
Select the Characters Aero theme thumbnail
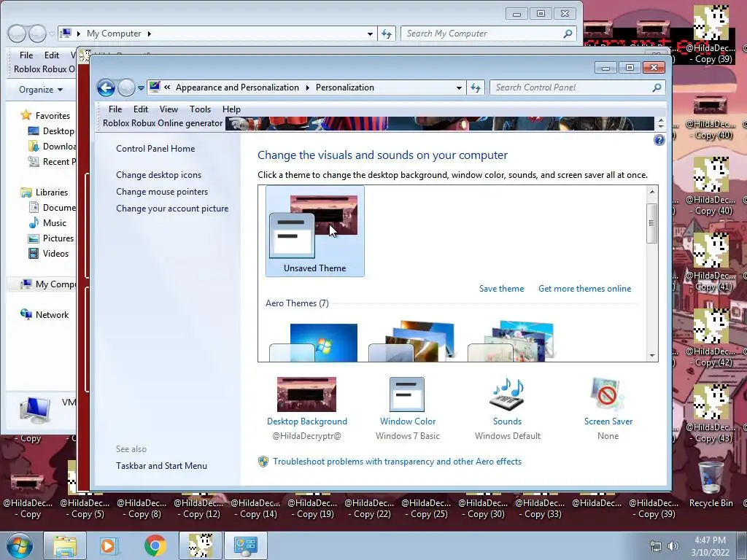click(x=511, y=341)
